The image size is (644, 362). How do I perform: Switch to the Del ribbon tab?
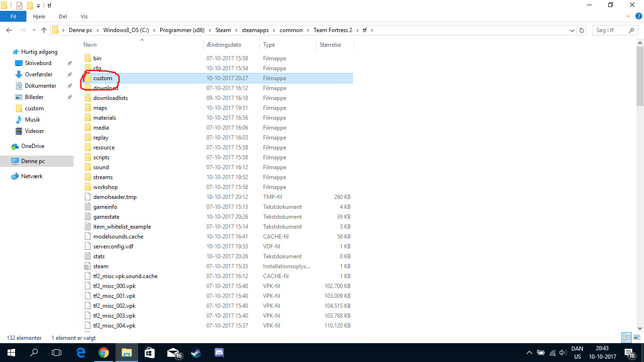tap(63, 16)
